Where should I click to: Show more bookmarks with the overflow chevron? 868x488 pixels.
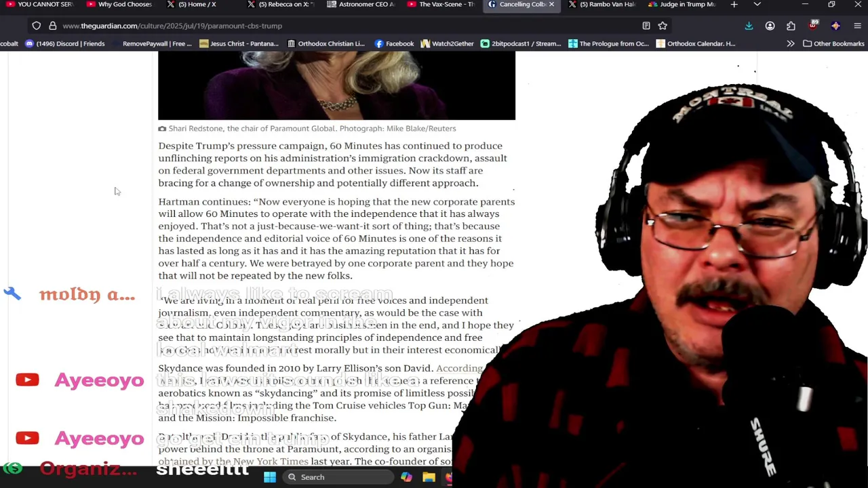pos(791,43)
